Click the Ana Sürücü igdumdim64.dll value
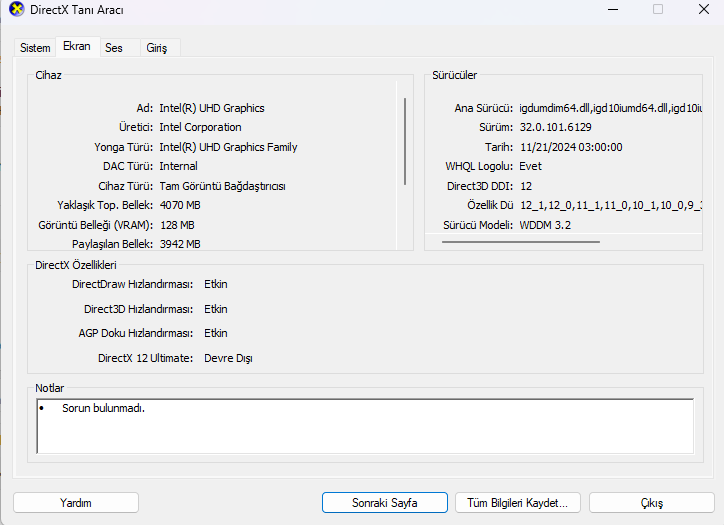 610,108
